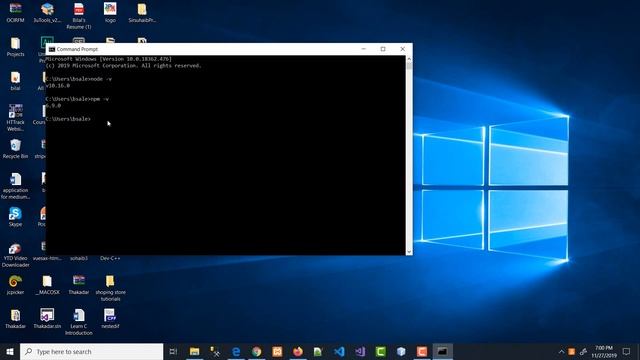Click the '6.9.0' version output
This screenshot has height=360, width=640.
(x=53, y=106)
